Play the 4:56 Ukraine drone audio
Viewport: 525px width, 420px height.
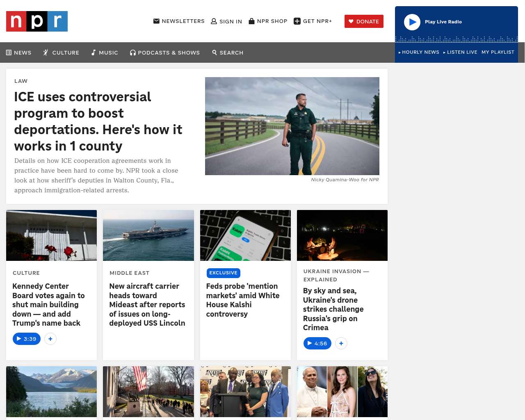[x=317, y=343]
